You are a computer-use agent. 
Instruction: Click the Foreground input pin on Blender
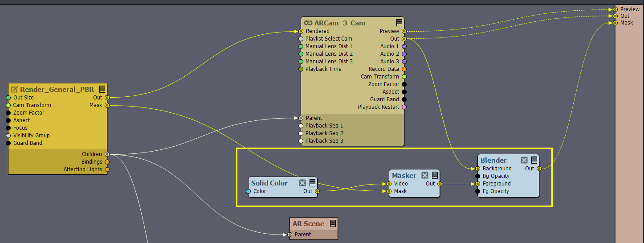[478, 184]
